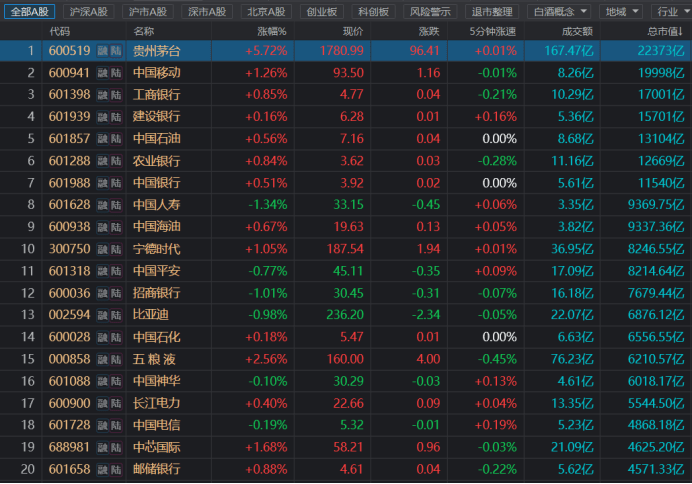Switch to the 科创板 tab
This screenshot has width=692, height=484.
click(374, 11)
